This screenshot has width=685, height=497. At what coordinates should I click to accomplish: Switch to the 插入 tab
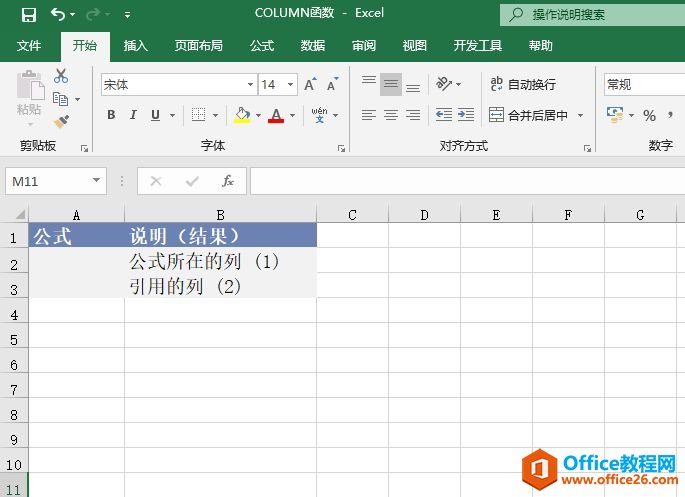(x=135, y=45)
